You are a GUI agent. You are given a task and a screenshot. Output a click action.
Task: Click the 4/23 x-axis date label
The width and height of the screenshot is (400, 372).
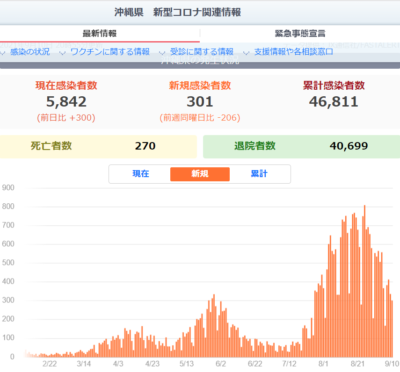pos(152,364)
